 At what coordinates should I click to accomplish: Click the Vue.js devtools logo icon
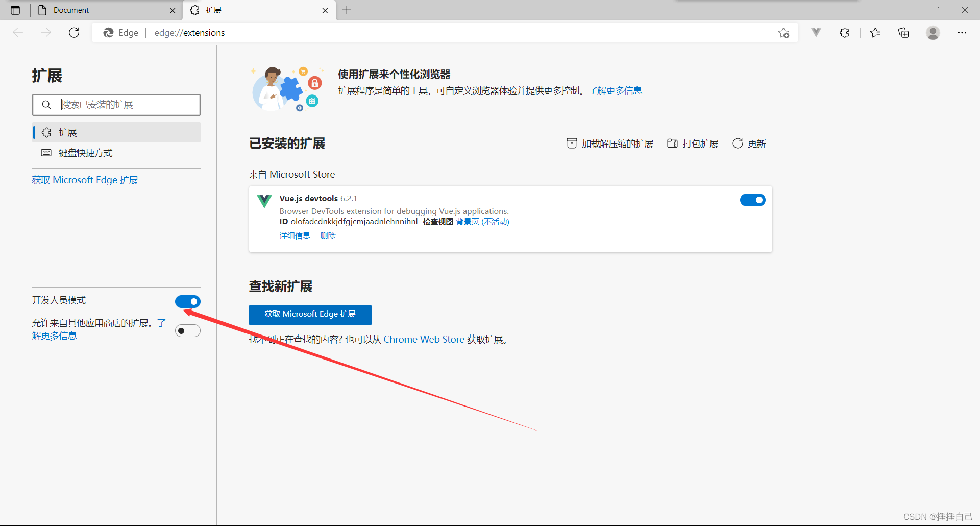(264, 201)
